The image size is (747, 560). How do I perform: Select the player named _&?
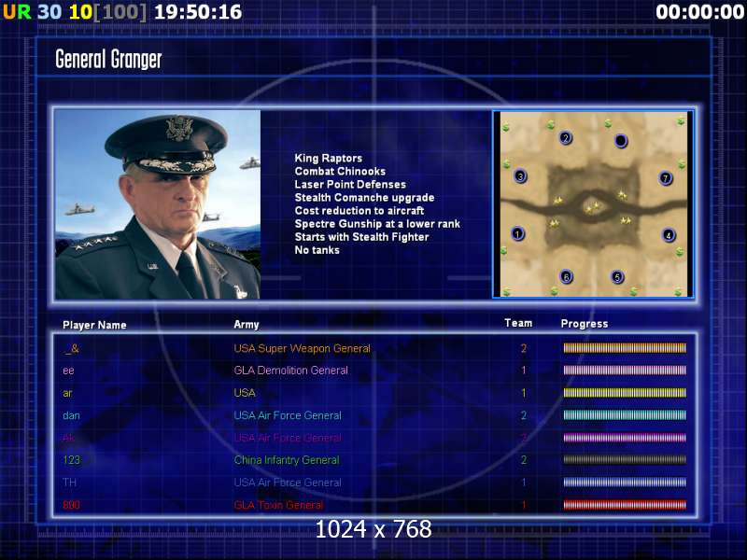[71, 349]
